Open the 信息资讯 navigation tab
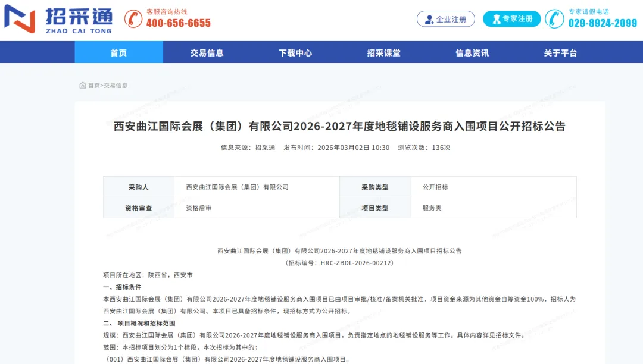Image resolution: width=643 pixels, height=364 pixels. [472, 52]
